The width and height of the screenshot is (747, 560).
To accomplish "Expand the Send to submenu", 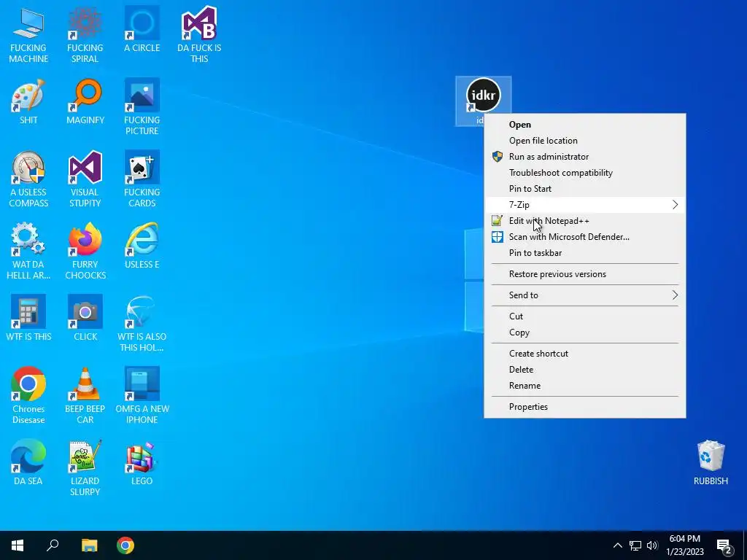I will click(585, 295).
